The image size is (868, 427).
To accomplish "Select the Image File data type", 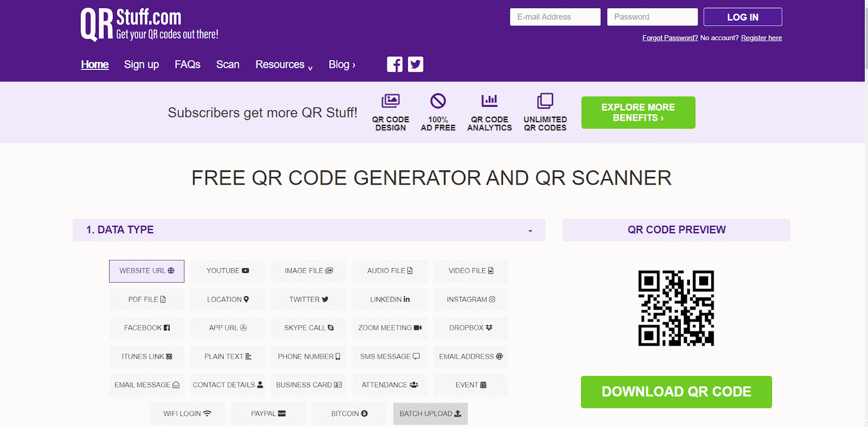I will pos(309,271).
